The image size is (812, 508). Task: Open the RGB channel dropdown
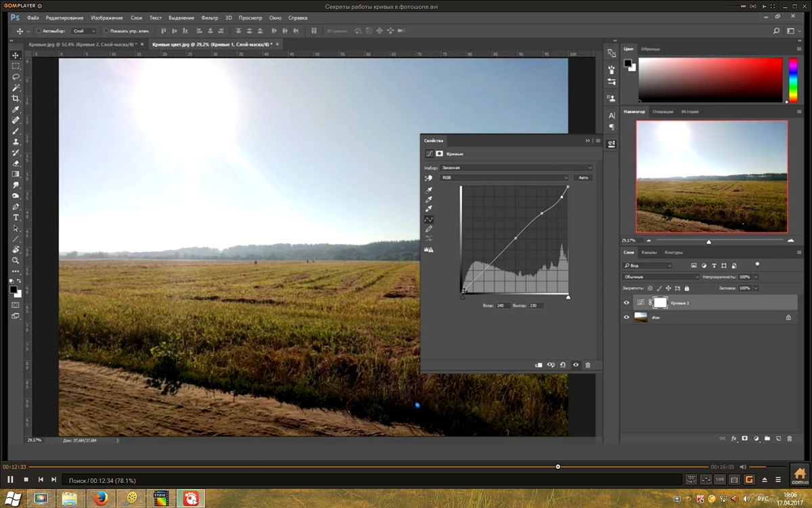pos(504,177)
